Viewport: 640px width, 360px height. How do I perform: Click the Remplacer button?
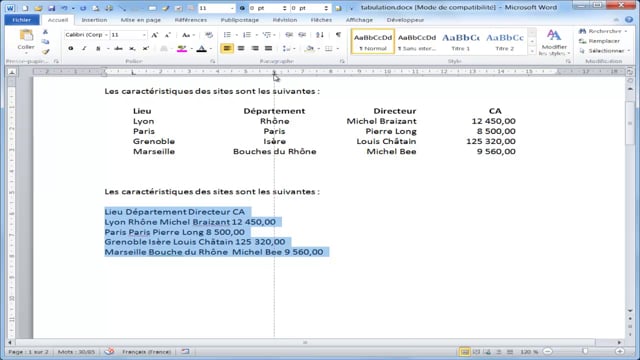[600, 41]
